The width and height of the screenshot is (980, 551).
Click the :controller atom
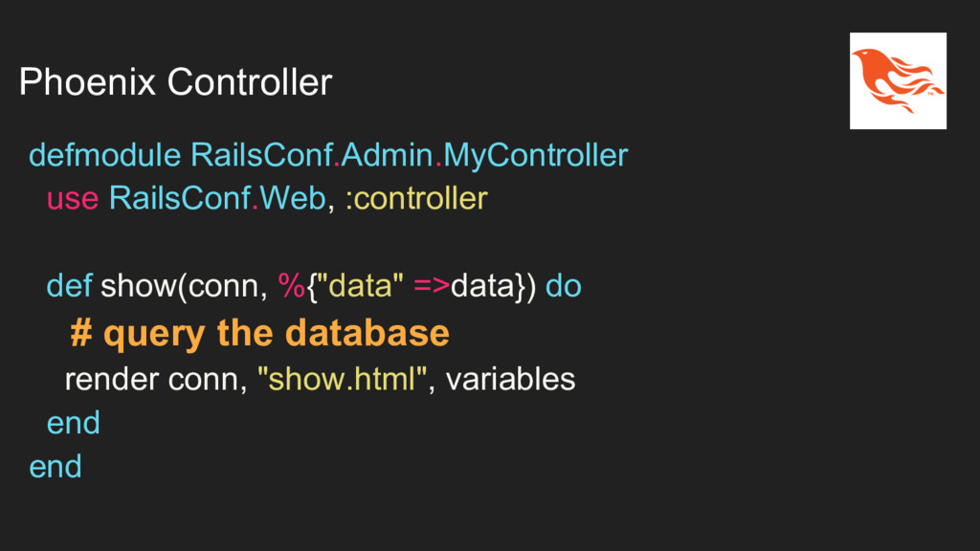pos(416,198)
